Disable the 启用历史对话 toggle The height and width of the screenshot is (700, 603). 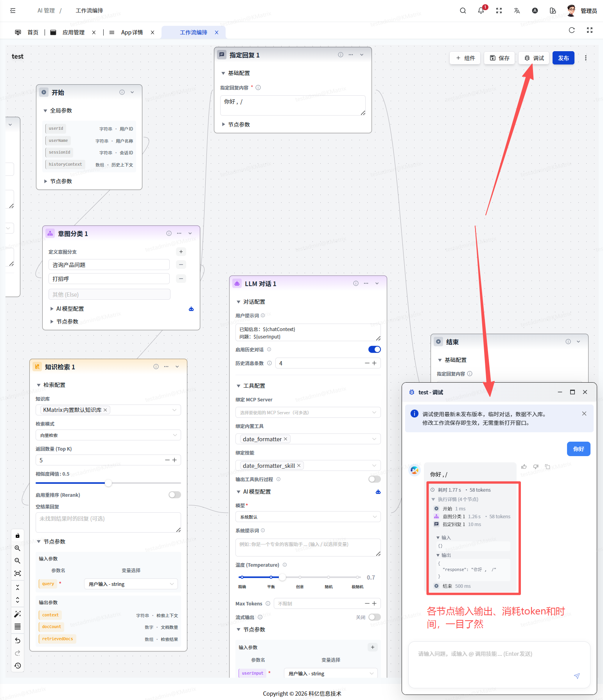[x=374, y=349]
